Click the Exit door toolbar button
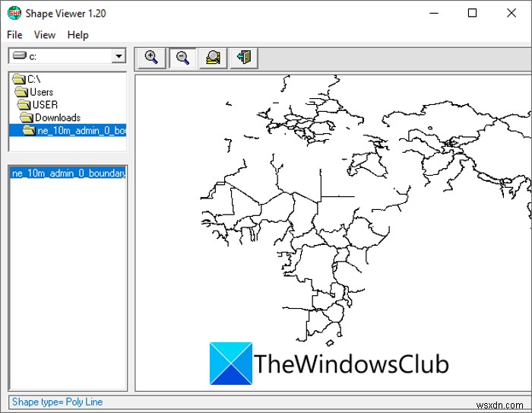This screenshot has height=413, width=532. click(244, 58)
